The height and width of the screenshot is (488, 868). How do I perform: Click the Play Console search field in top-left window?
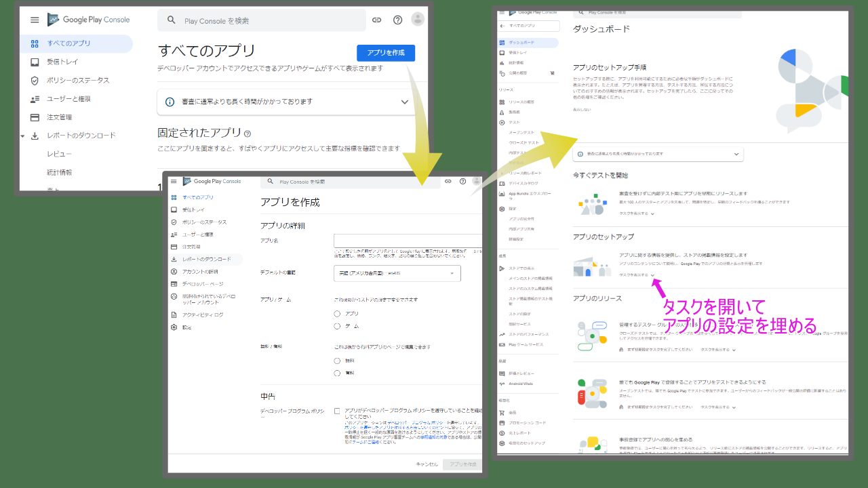coord(262,20)
